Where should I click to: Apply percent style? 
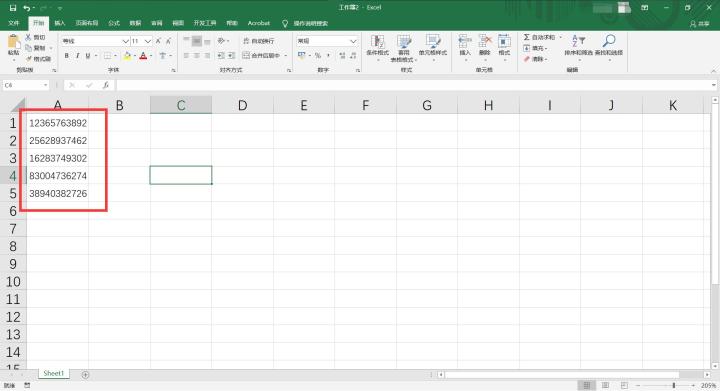pos(318,56)
